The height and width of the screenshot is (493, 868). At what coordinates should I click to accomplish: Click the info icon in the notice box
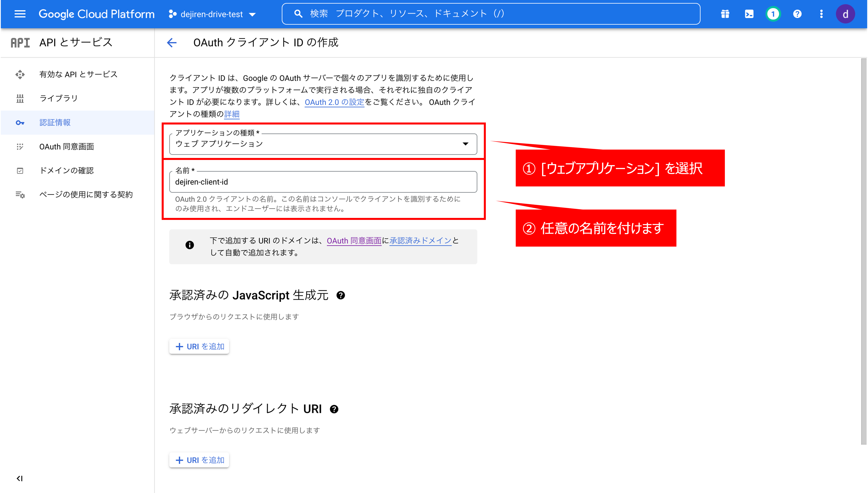(x=190, y=245)
